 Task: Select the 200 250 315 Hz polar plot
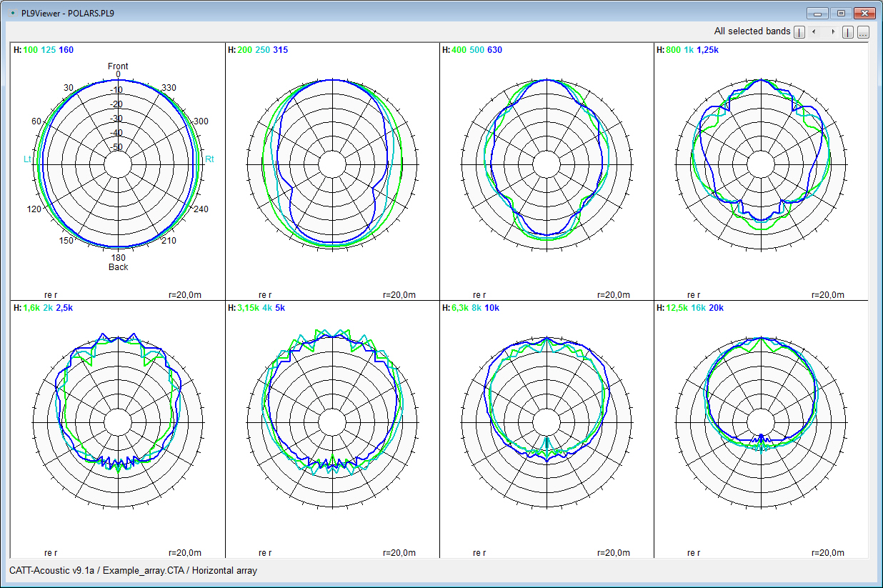tap(331, 165)
